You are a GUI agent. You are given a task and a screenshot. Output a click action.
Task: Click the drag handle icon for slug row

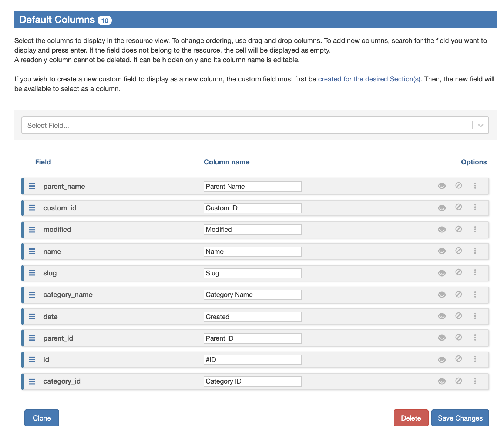pyautogui.click(x=32, y=273)
